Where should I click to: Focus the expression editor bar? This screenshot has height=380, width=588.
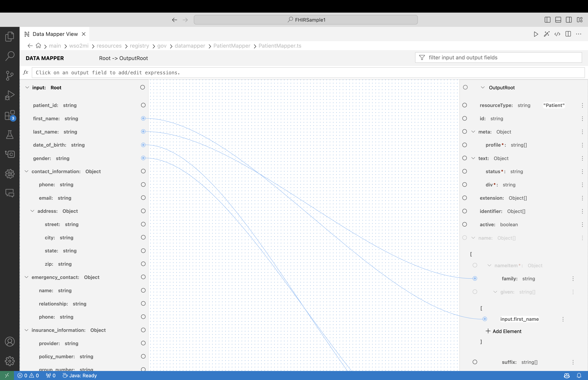(x=308, y=72)
